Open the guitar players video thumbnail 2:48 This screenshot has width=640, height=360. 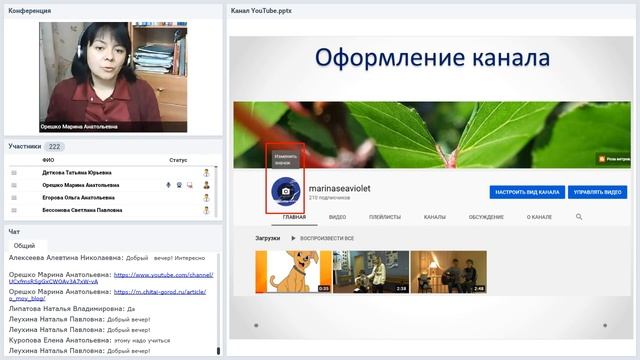[449, 272]
